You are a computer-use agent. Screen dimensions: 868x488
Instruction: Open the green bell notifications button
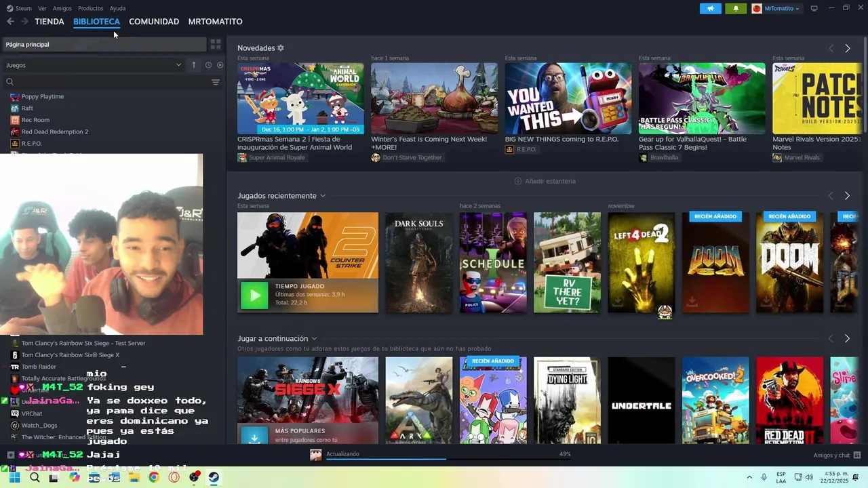[x=736, y=8]
